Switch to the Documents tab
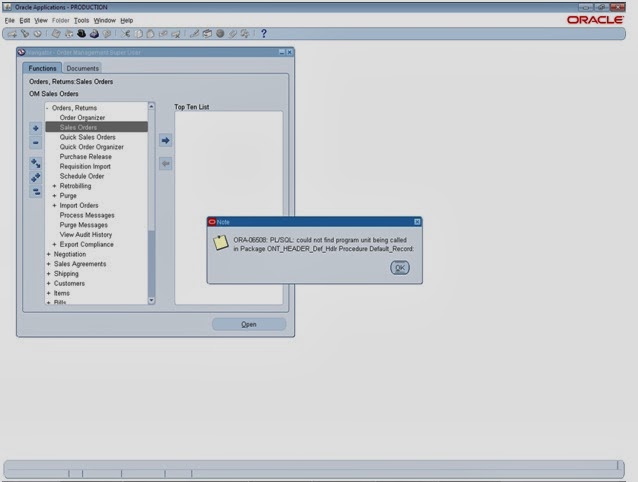The image size is (638, 482). (83, 68)
